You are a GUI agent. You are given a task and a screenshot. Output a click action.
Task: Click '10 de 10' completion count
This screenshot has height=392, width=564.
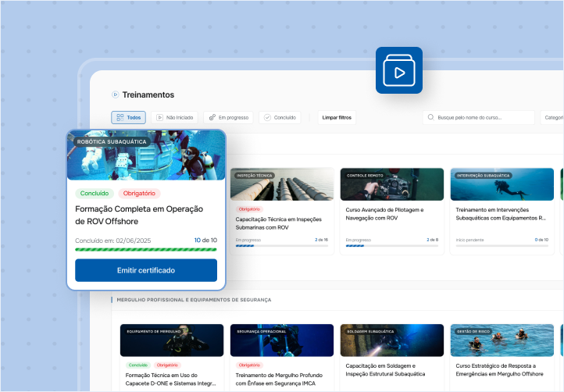coord(205,241)
